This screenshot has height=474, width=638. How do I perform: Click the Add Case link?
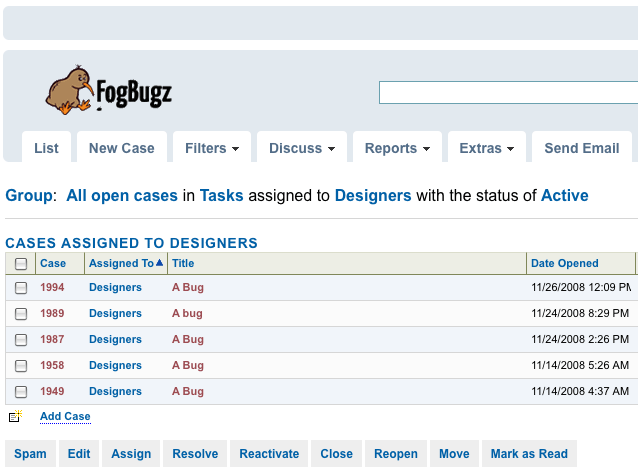pyautogui.click(x=65, y=416)
